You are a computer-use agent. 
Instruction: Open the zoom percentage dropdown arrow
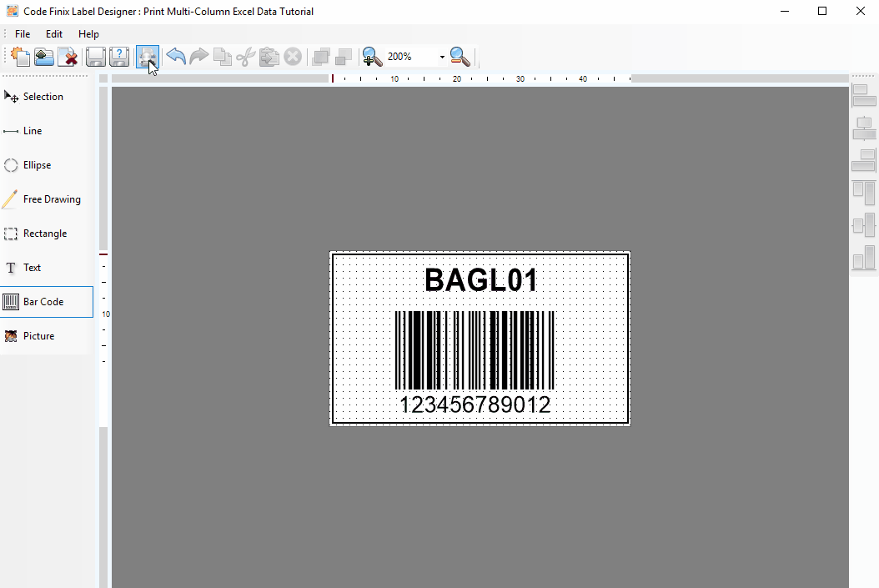[x=442, y=57]
